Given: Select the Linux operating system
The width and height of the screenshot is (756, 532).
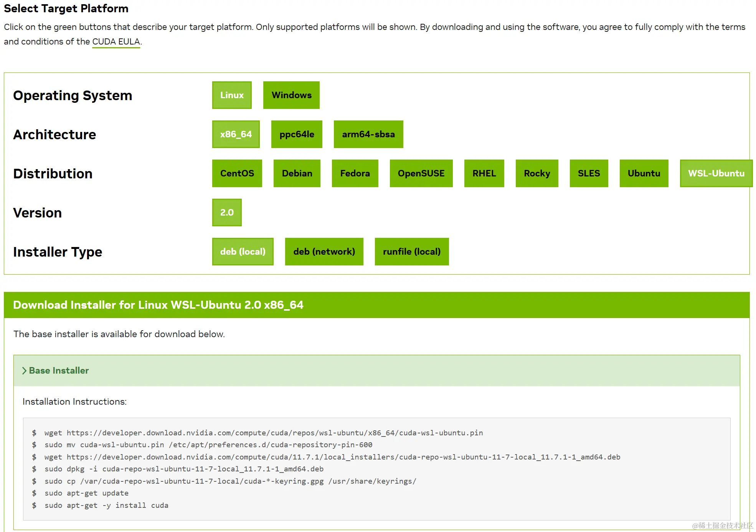Looking at the screenshot, I should point(231,95).
